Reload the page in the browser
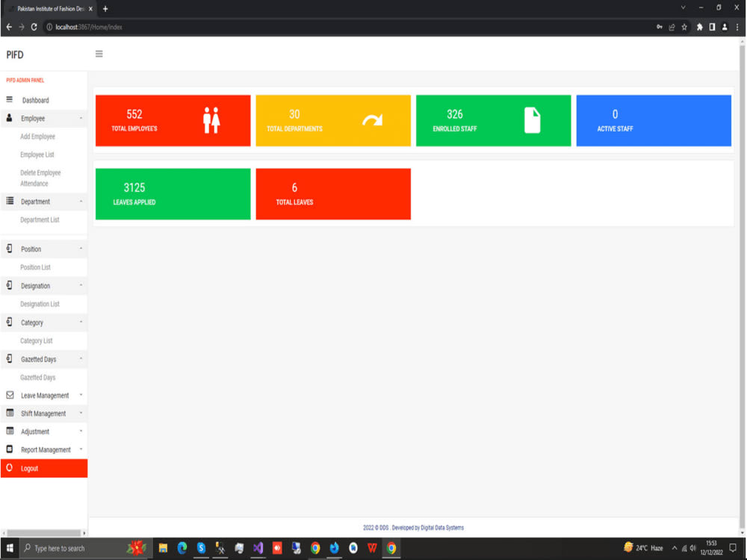Screen dimensions: 747x560 tap(34, 27)
